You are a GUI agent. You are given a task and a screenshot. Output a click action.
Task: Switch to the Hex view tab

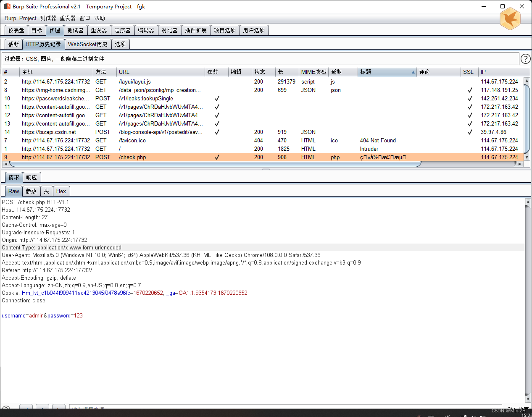[61, 191]
